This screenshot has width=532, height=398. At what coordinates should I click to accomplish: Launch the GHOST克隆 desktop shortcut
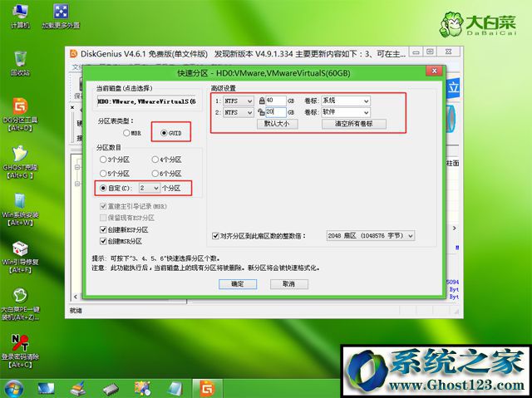(20, 162)
